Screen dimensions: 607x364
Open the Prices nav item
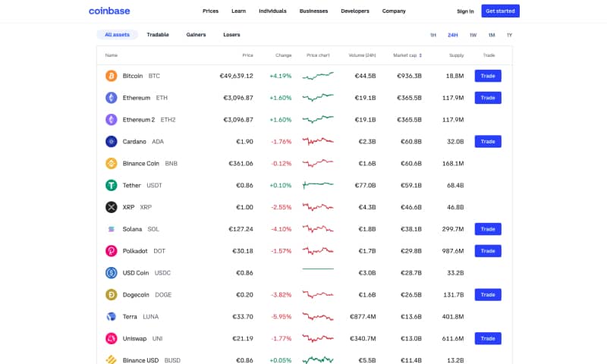click(210, 11)
